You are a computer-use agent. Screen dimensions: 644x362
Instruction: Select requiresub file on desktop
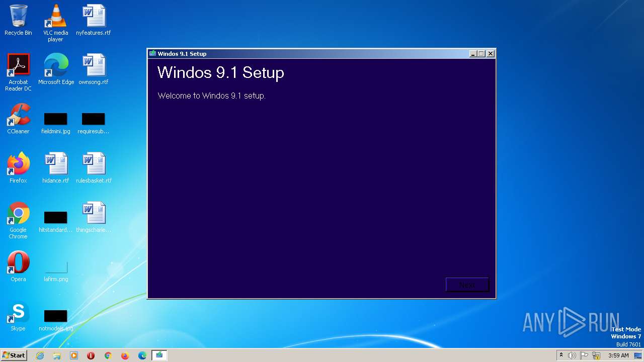coord(94,123)
